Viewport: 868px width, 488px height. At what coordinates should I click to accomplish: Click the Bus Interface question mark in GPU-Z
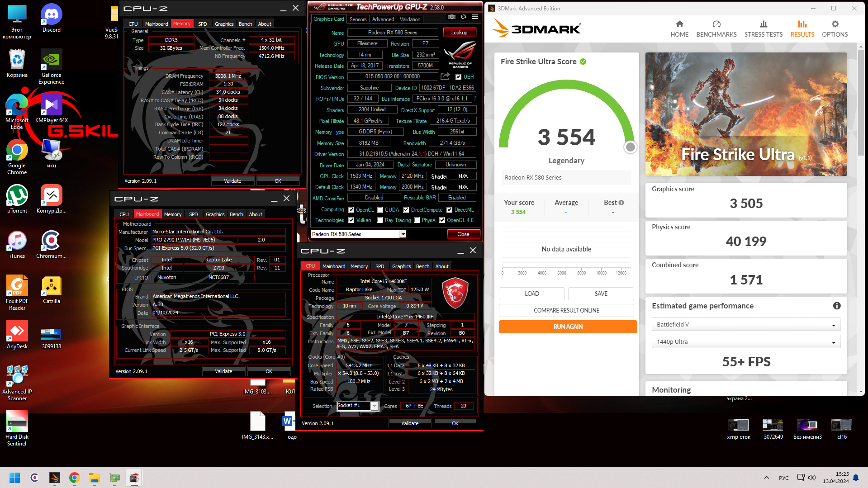pyautogui.click(x=475, y=99)
